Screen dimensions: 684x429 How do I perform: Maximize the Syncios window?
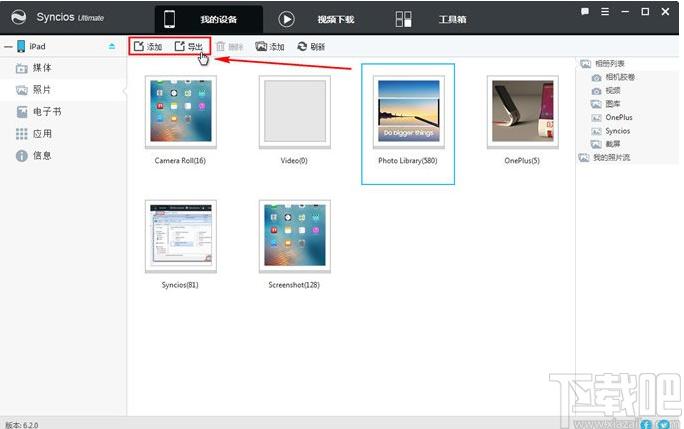(645, 12)
